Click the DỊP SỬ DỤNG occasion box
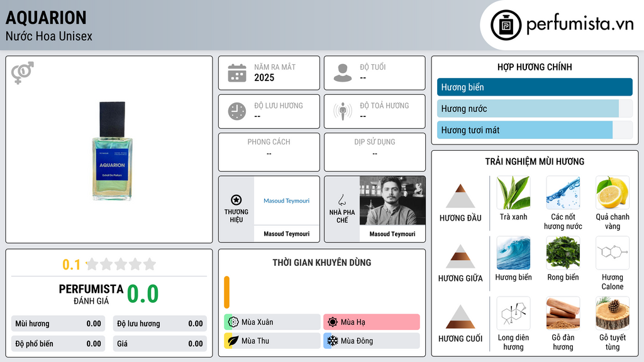Viewport: 644px width, 362px height. [375, 152]
